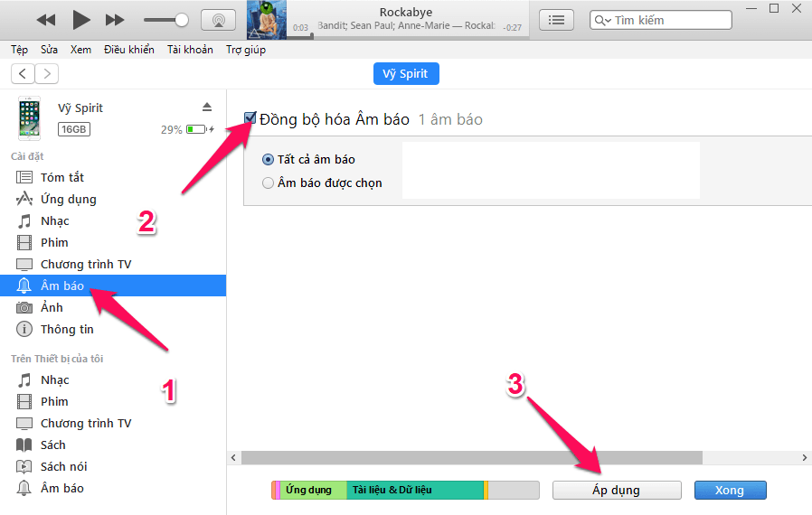Image resolution: width=812 pixels, height=515 pixels.
Task: Open the Điều khiển menu
Action: tap(129, 50)
